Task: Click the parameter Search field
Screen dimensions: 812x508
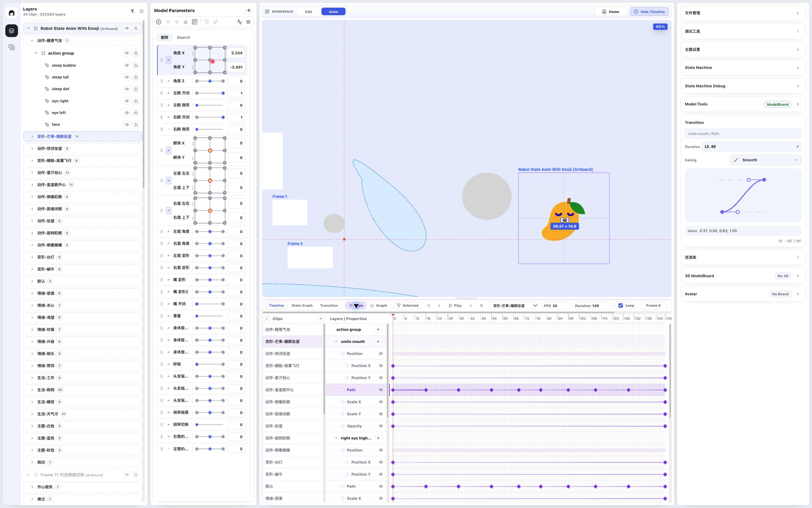Action: point(211,38)
